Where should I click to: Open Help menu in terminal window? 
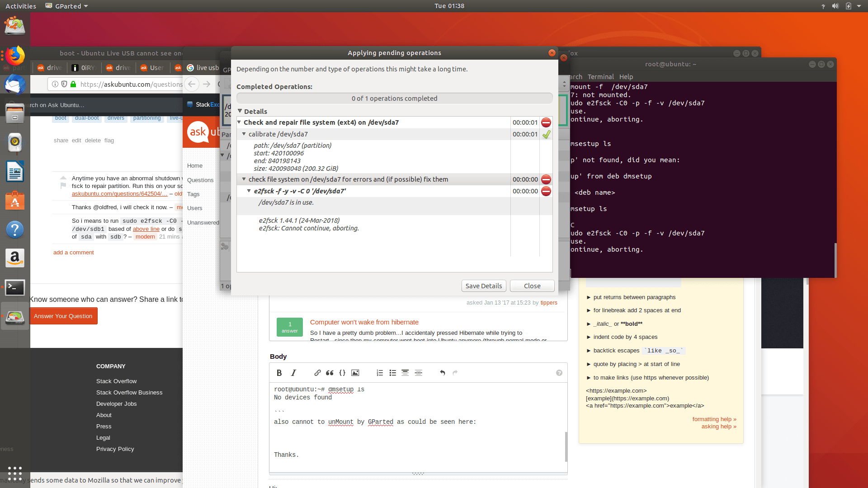coord(626,76)
